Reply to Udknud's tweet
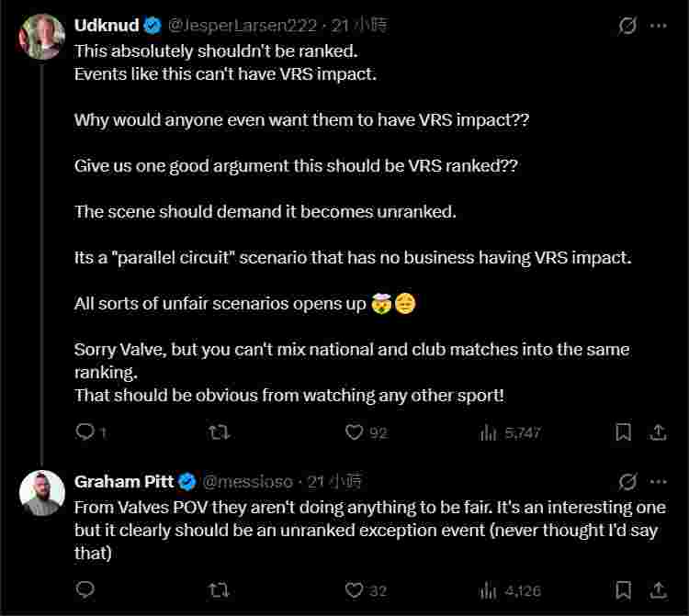The image size is (689, 616). (x=85, y=431)
